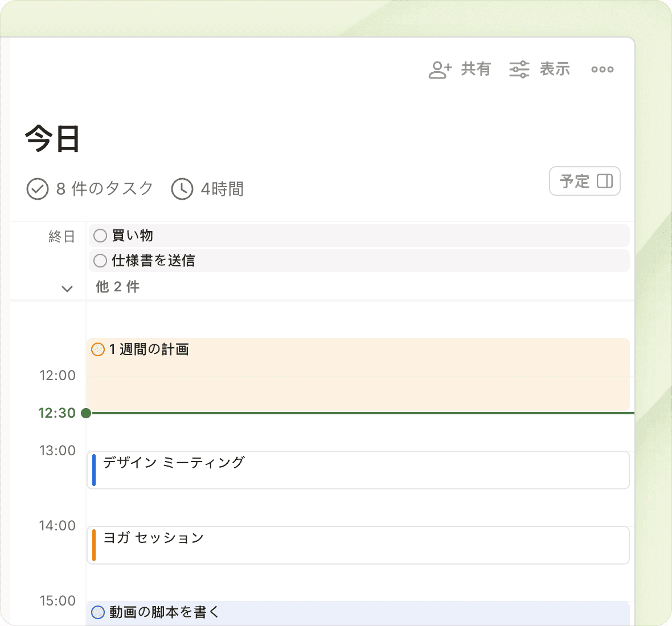Click the 今日 page title

pyautogui.click(x=52, y=139)
